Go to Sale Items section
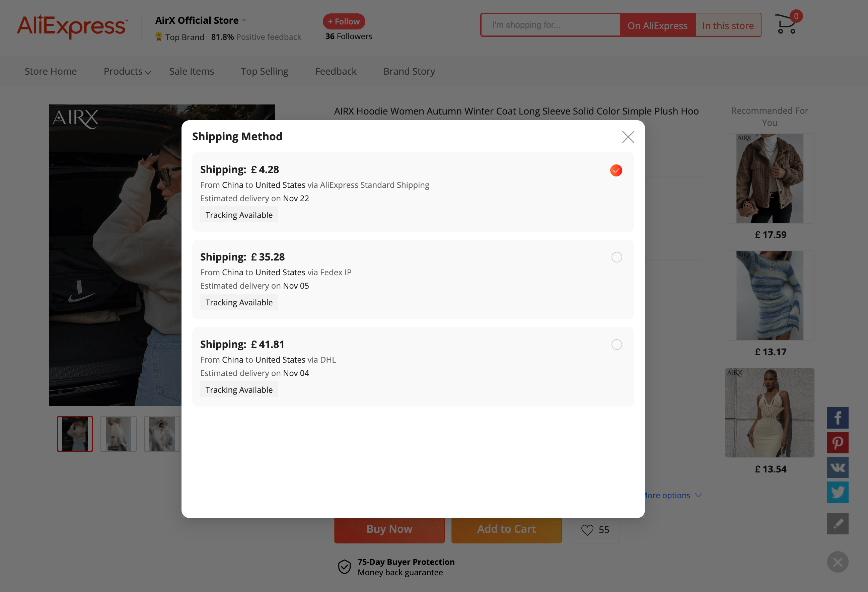This screenshot has height=592, width=868. [x=191, y=71]
